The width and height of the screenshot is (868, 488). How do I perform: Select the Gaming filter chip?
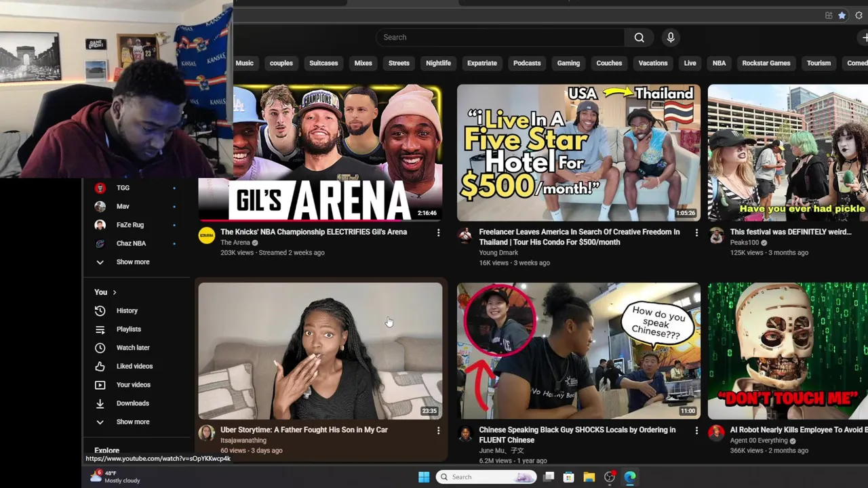[568, 63]
